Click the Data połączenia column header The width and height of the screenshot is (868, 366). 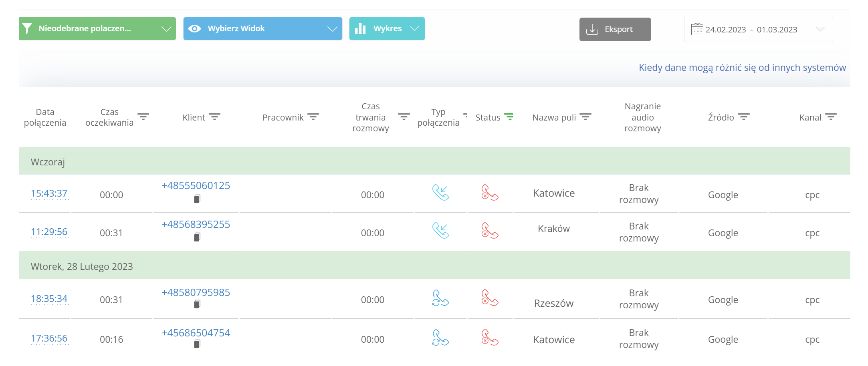pyautogui.click(x=45, y=117)
